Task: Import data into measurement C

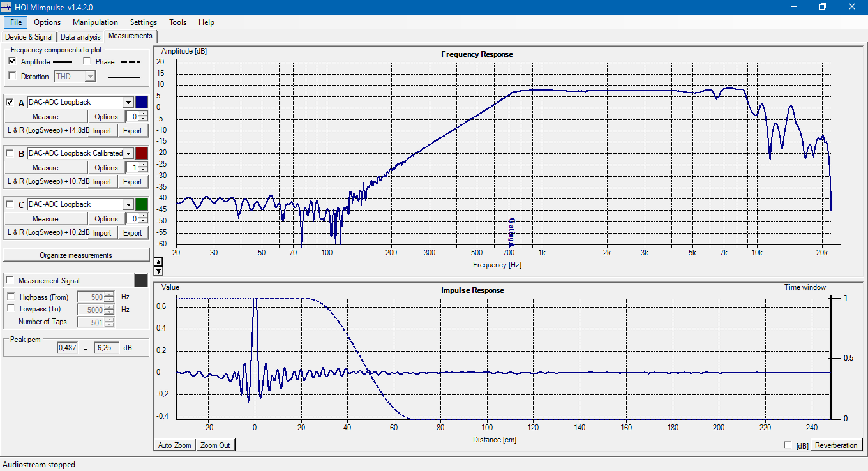Action: click(102, 233)
